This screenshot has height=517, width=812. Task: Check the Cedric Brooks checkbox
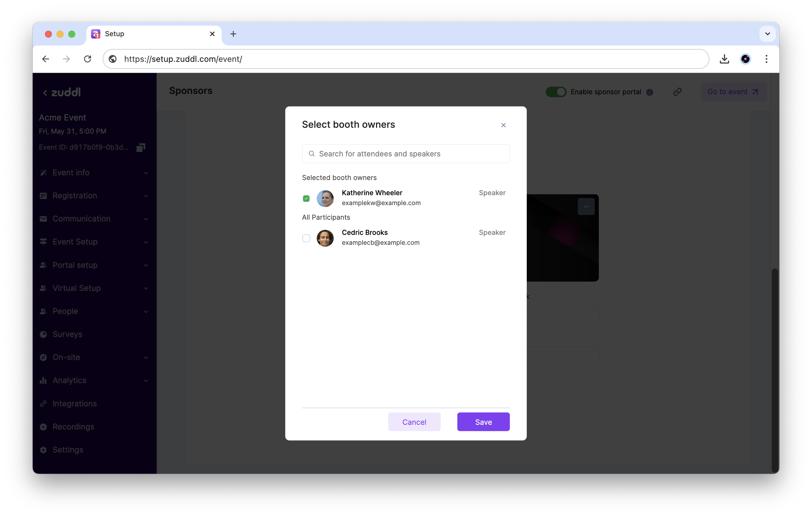click(306, 238)
